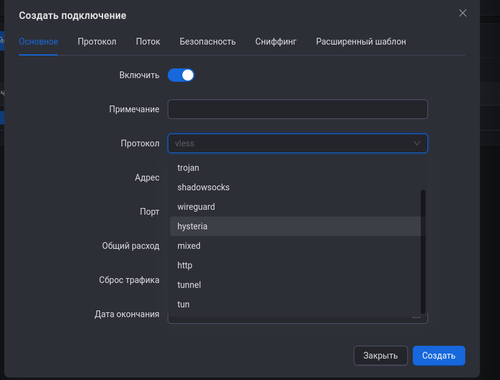This screenshot has height=380, width=500.
Task: Click the Сброс трафика label
Action: tap(129, 280)
